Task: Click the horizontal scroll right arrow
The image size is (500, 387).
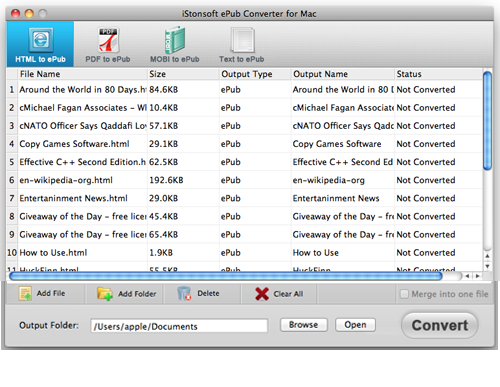Action: (x=478, y=276)
